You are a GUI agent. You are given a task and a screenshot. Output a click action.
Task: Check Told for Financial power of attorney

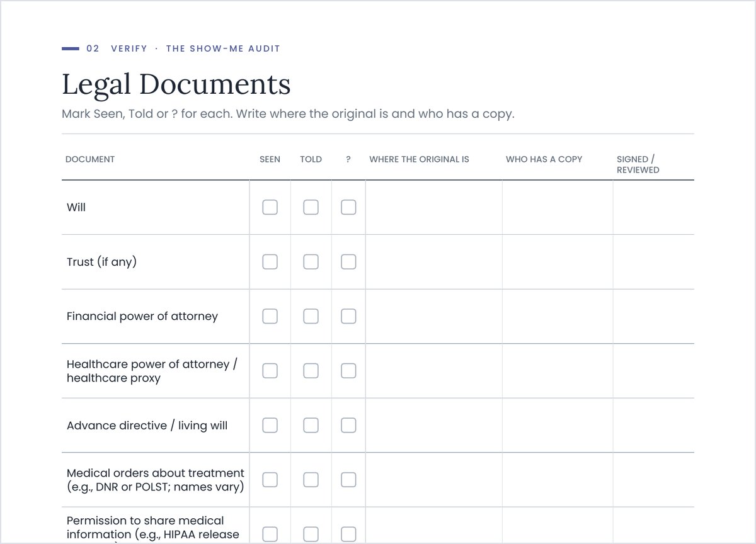(x=311, y=316)
